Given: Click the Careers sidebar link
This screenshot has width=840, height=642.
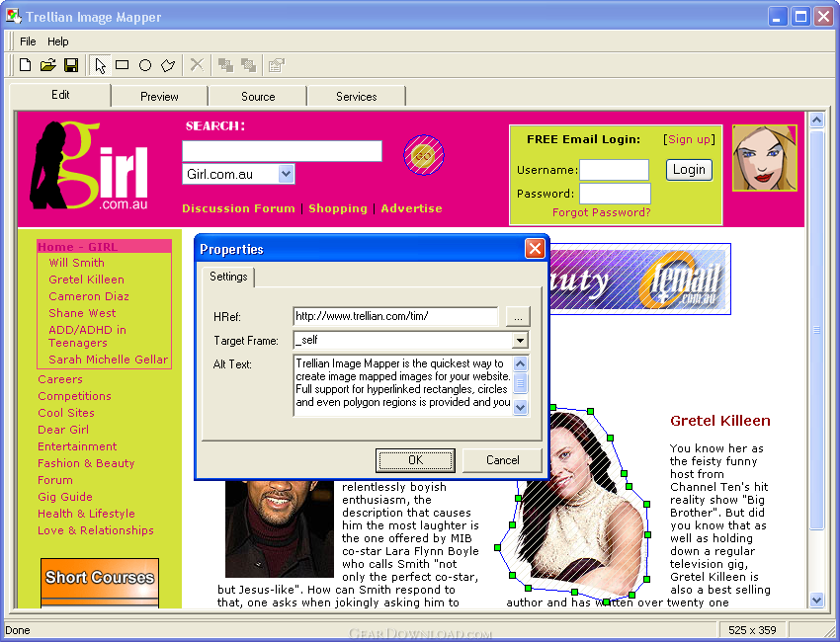Looking at the screenshot, I should pos(60,379).
